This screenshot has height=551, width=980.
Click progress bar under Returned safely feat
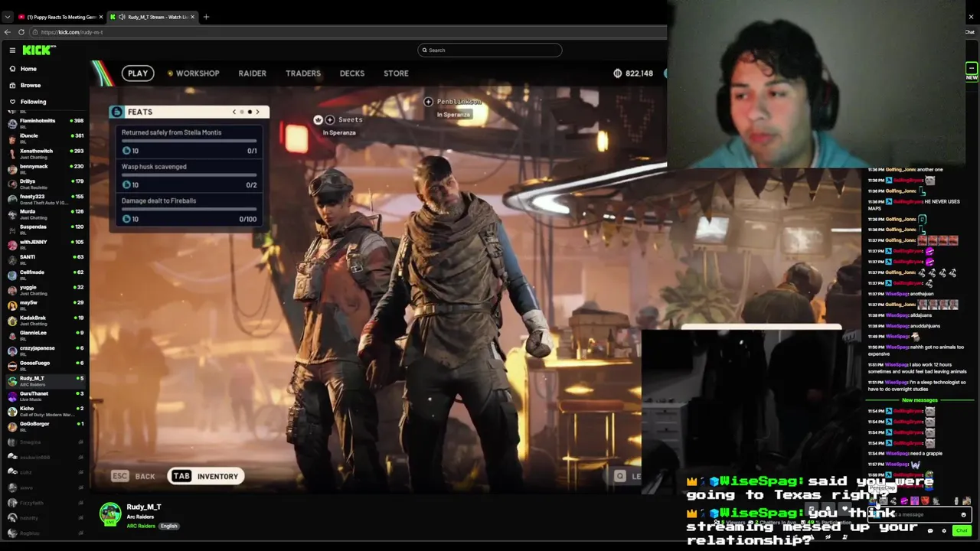coord(189,141)
